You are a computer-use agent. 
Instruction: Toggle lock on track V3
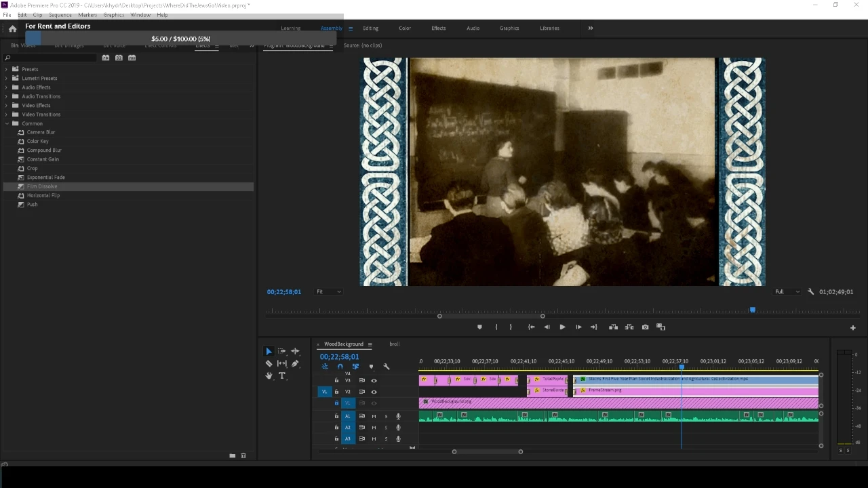click(336, 381)
